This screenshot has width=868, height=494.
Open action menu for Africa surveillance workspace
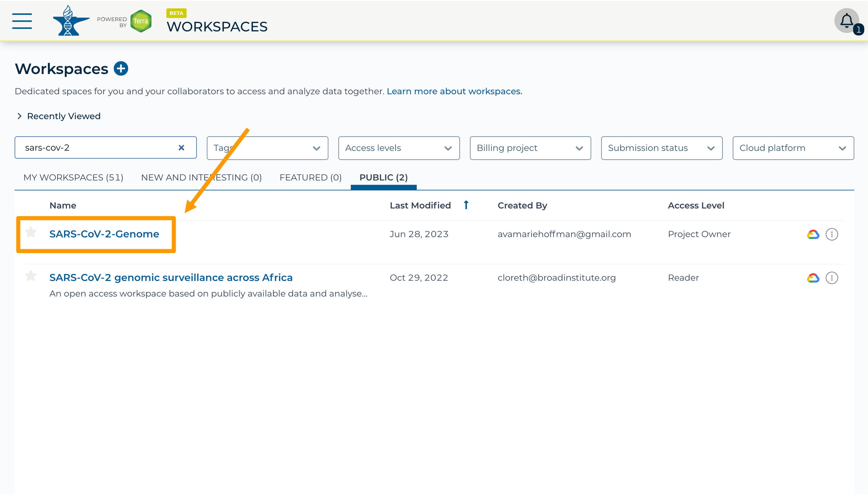pyautogui.click(x=832, y=278)
